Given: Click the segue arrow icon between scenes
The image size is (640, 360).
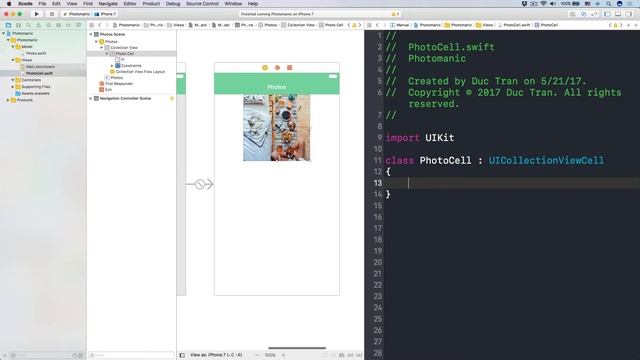Looking at the screenshot, I should point(200,184).
